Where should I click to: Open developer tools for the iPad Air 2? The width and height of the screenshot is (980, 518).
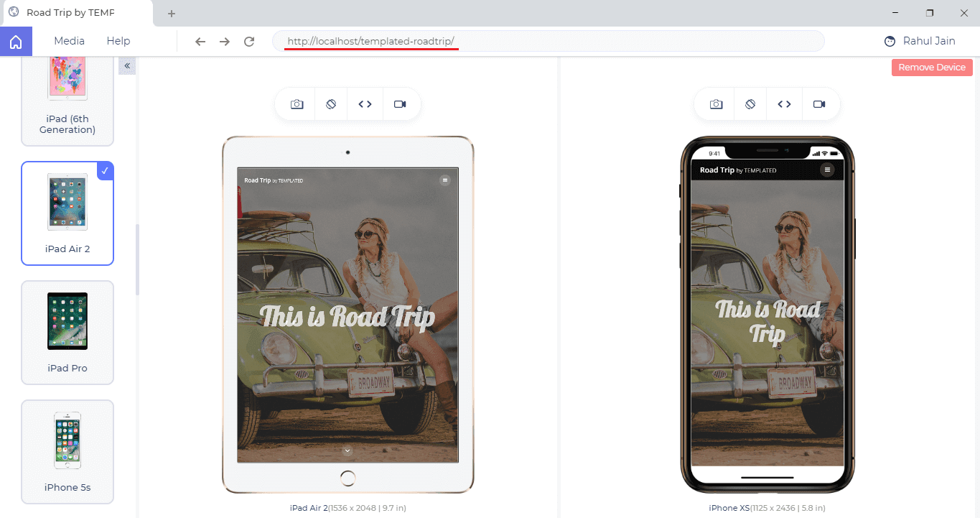[x=365, y=103]
